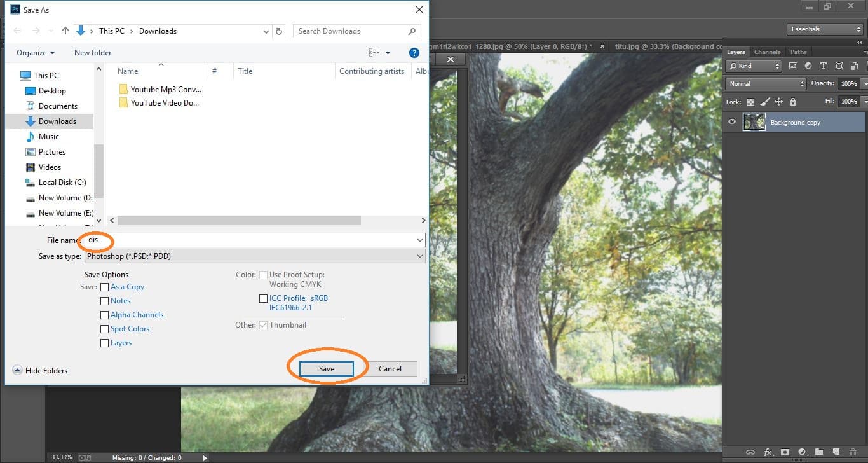
Task: Add a layer mask from Layers panel
Action: pos(785,453)
